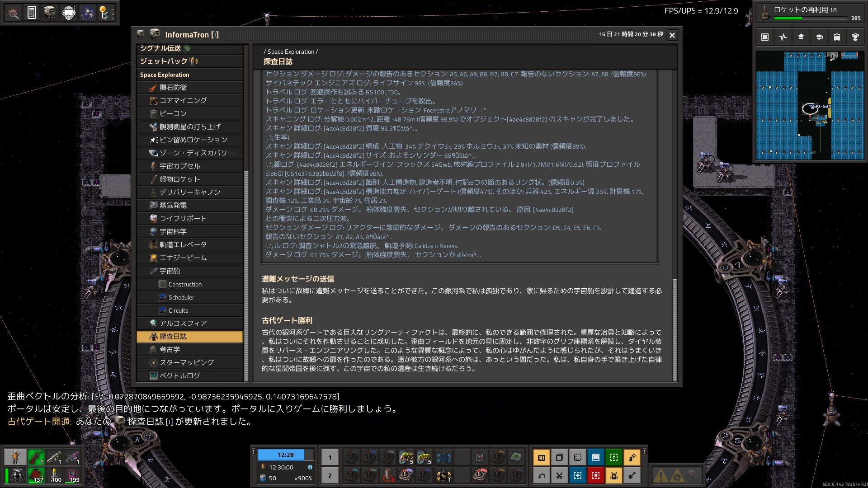This screenshot has height=488, width=868.
Task: Click the clock info icon near 12:30:00
Action: pos(310,467)
